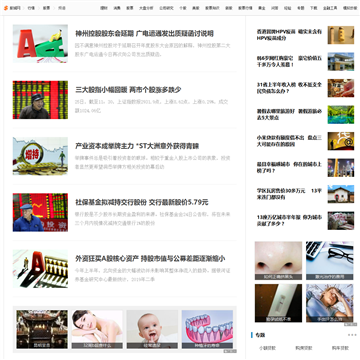The width and height of the screenshot is (360, 360).
Task: Open the sidebar HPV疫苗 article link
Action: tap(289, 35)
